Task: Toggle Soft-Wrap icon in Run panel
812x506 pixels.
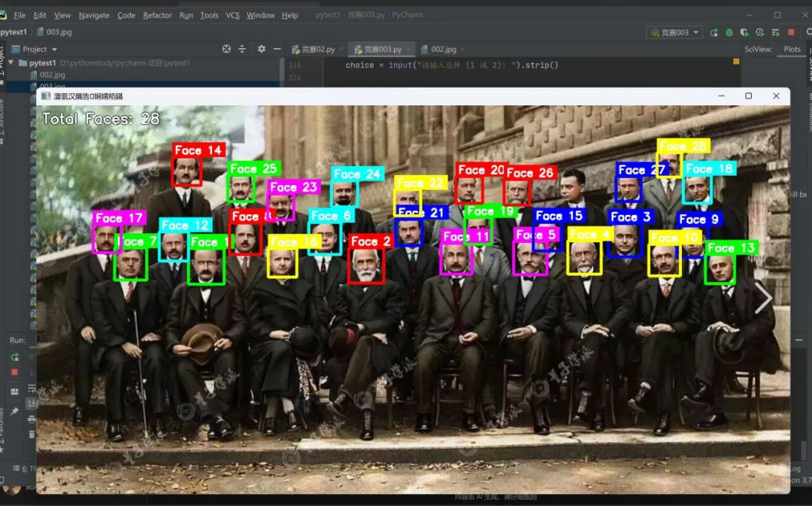Action: [x=32, y=388]
